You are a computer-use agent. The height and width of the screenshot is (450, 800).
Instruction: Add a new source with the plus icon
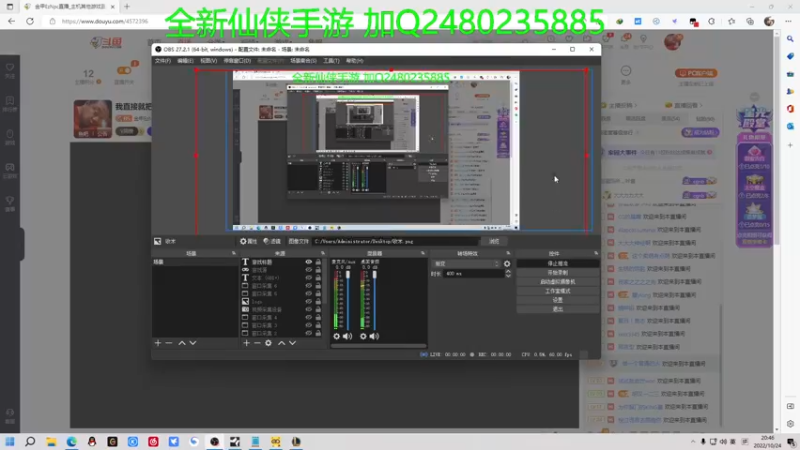(x=246, y=343)
